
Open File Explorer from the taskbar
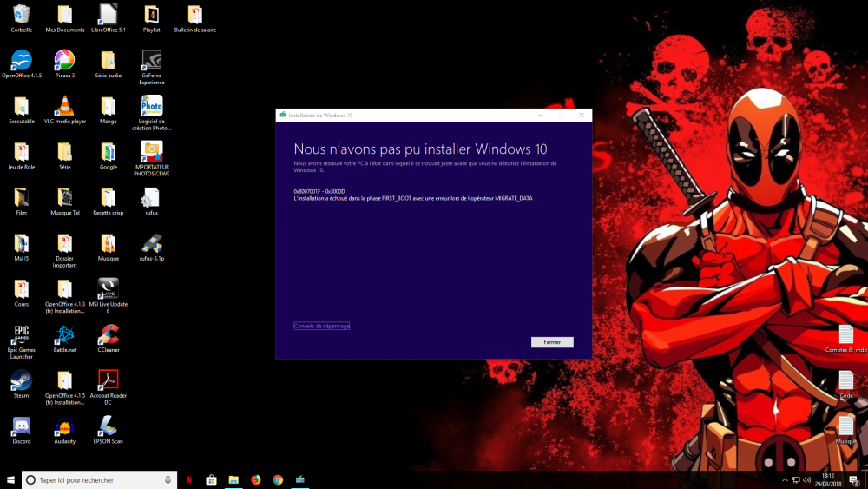233,480
